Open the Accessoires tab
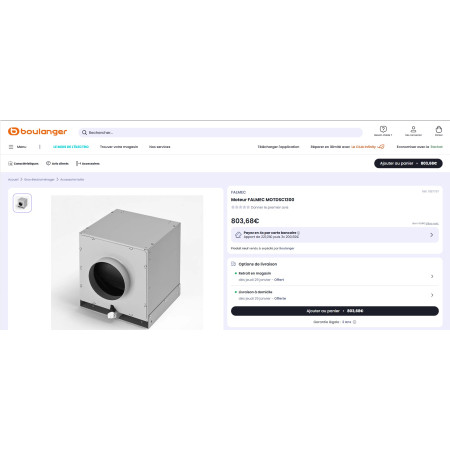This screenshot has height=450, width=450. 88,163
